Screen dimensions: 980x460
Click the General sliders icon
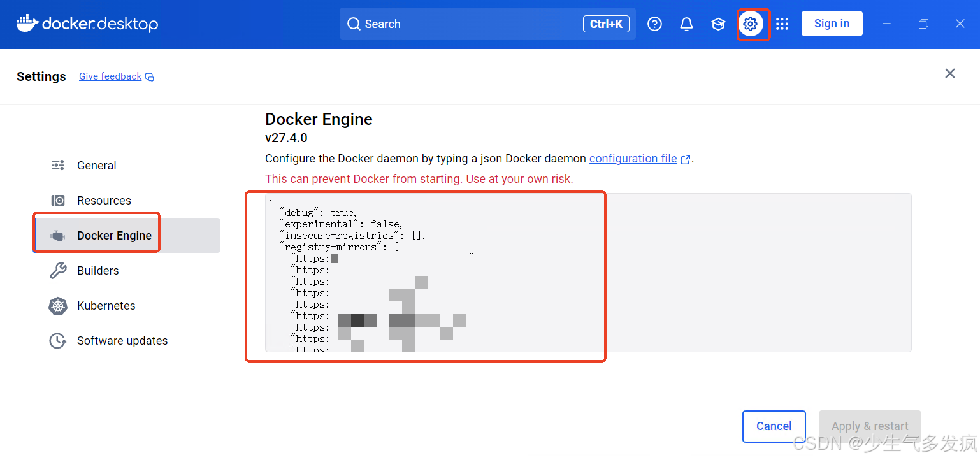58,166
